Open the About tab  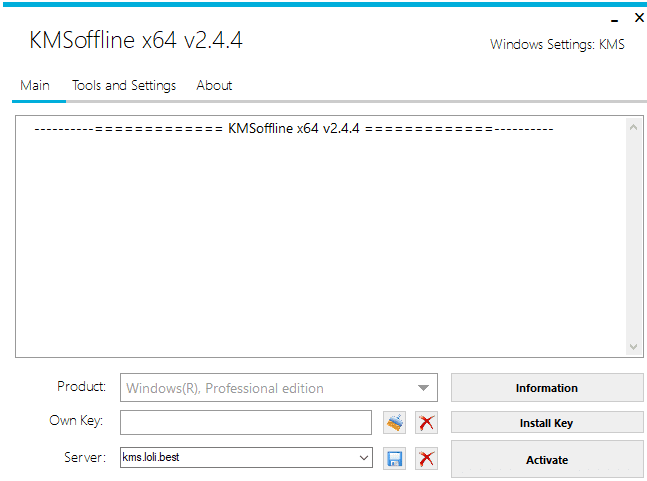(214, 85)
